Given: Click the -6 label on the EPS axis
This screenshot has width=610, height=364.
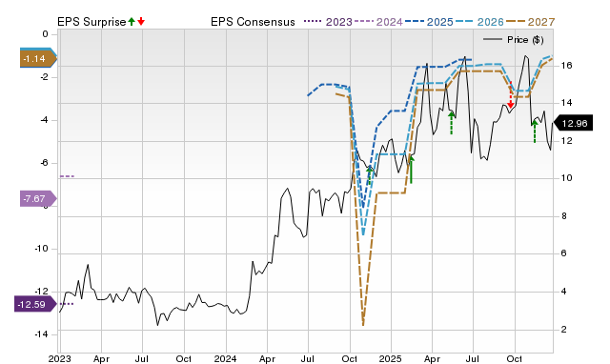Looking at the screenshot, I should coord(44,163).
